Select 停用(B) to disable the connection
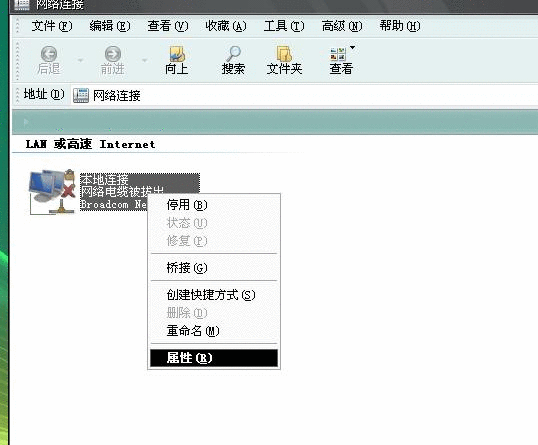The image size is (538, 445). click(x=214, y=205)
